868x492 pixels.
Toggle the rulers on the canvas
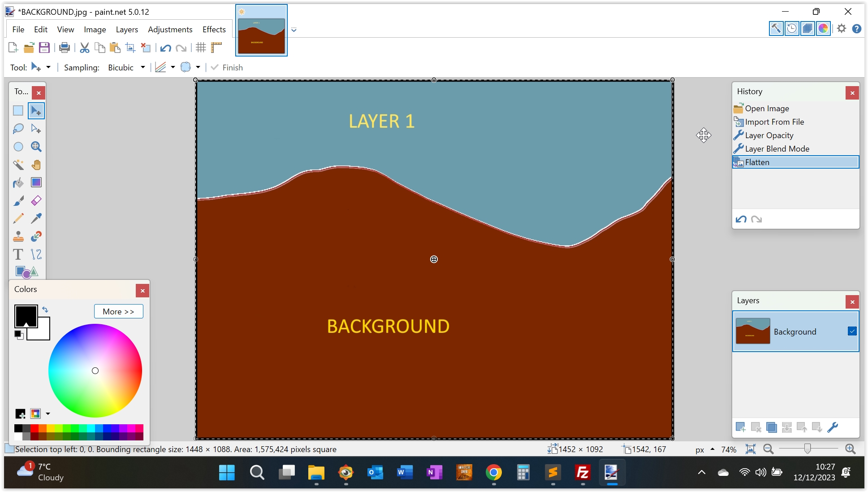217,48
